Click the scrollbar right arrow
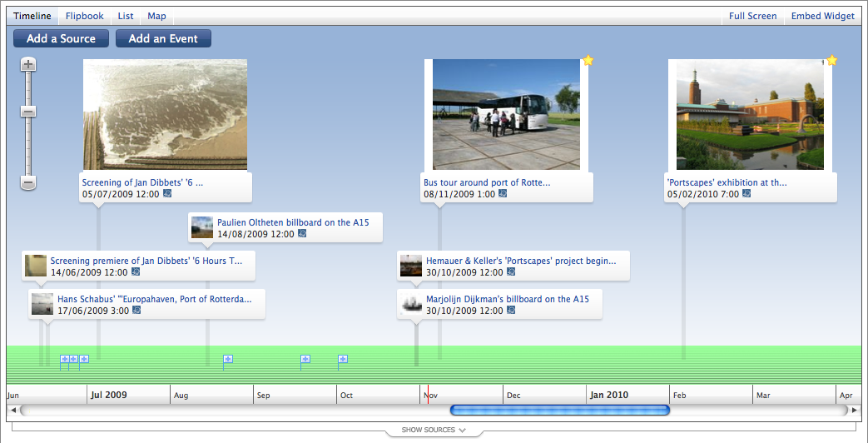The image size is (868, 443). point(855,411)
